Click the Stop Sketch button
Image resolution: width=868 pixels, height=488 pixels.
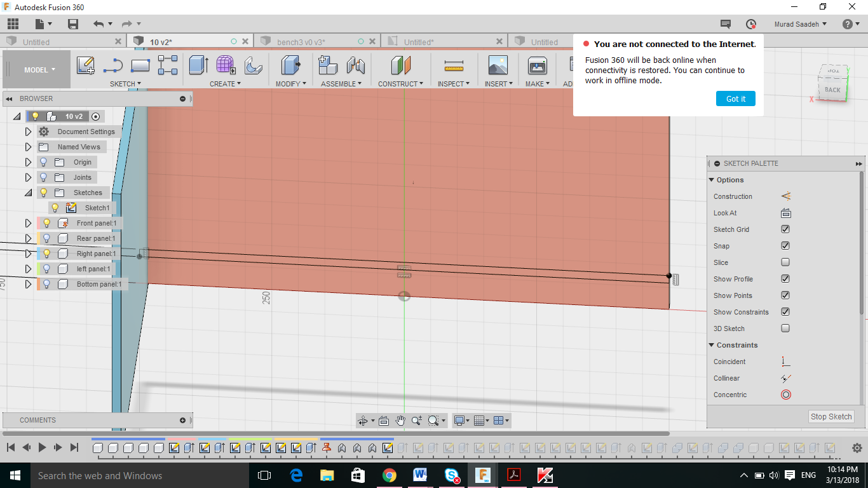coord(831,417)
